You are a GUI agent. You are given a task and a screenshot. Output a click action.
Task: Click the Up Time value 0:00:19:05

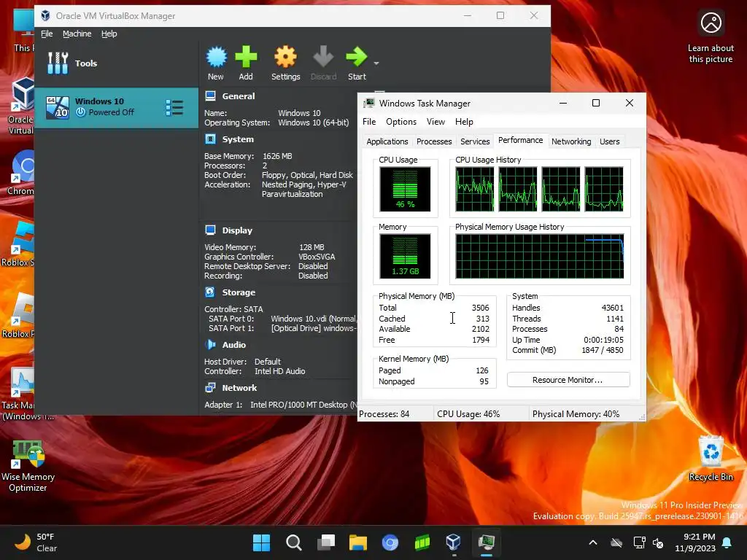coord(603,340)
